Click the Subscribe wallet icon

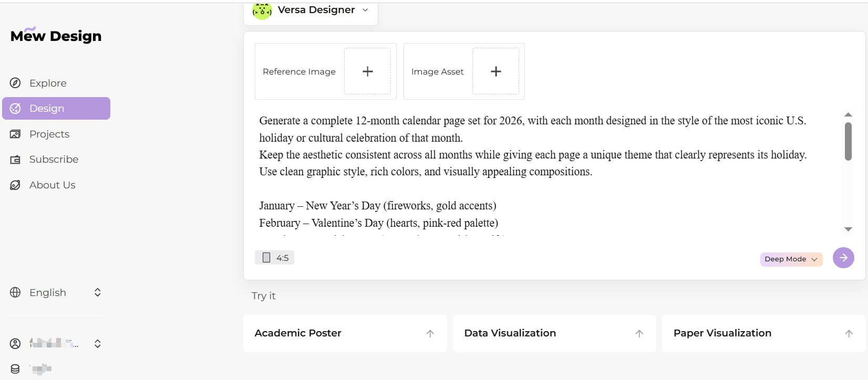pyautogui.click(x=15, y=160)
